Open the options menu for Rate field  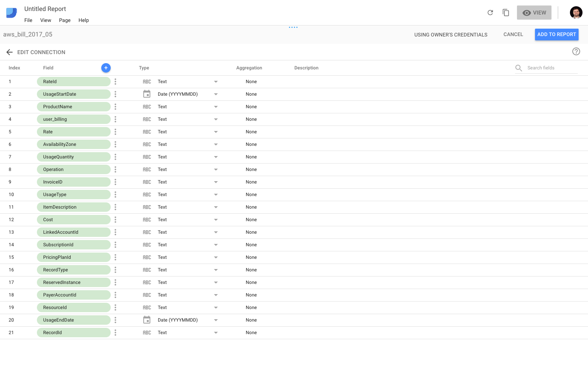115,132
